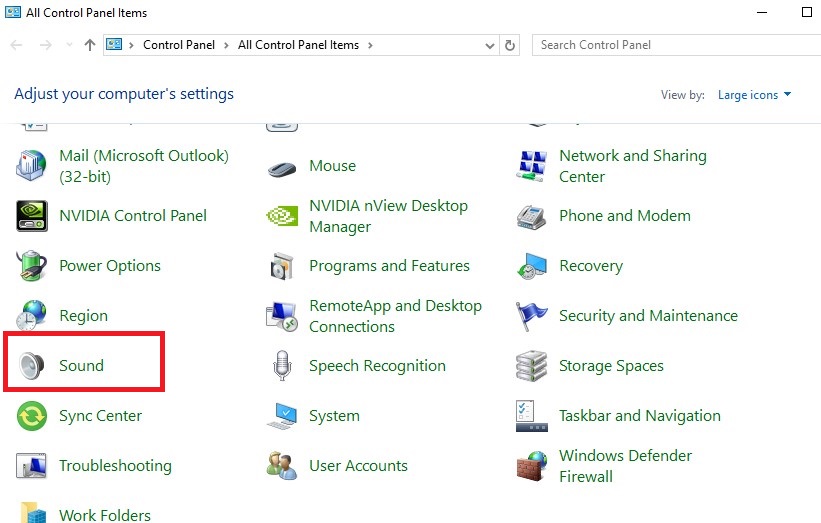Open the 'Recovery' link
This screenshot has height=523, width=821.
click(x=591, y=266)
